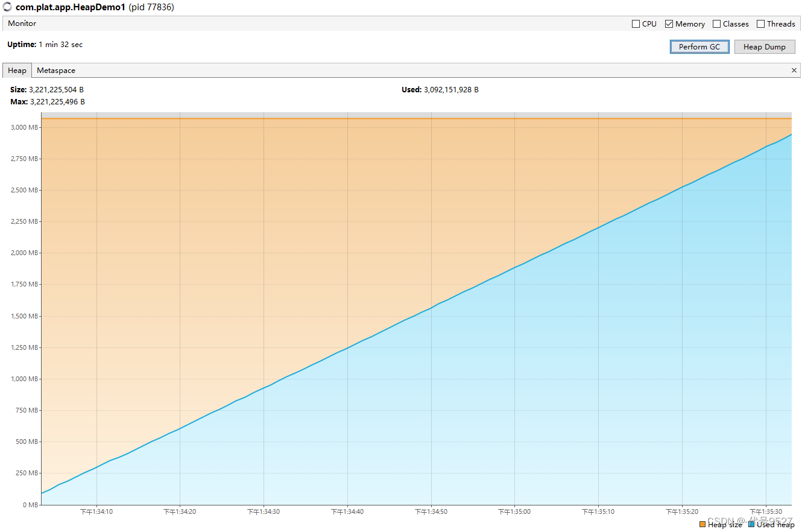Click the 3,000 MB axis label
The width and height of the screenshot is (802, 532).
25,127
